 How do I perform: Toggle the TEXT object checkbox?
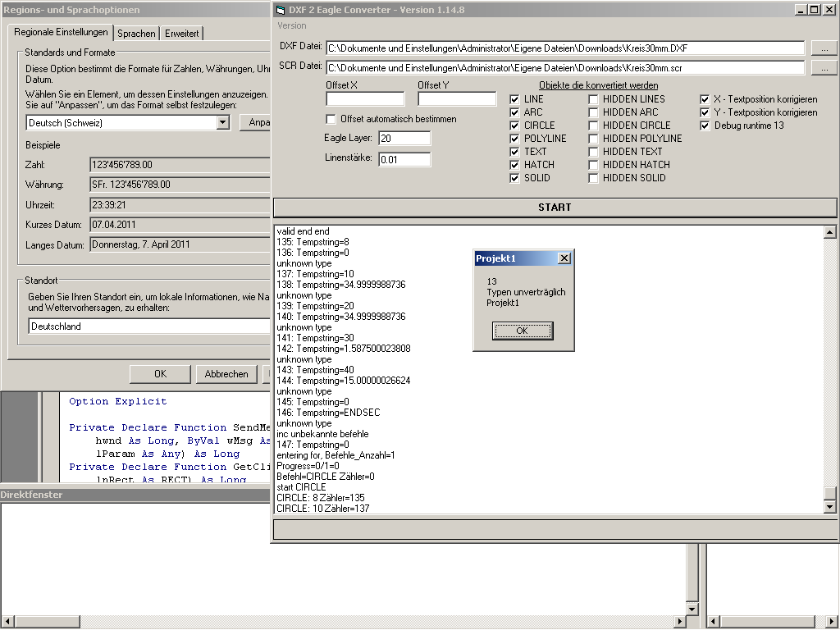pyautogui.click(x=514, y=152)
